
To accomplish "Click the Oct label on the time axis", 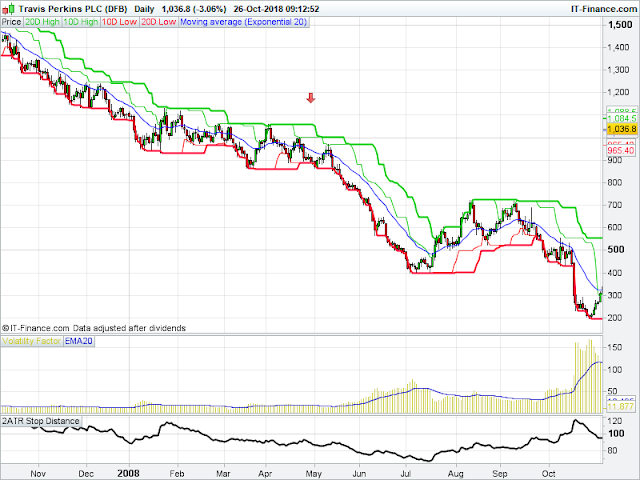I will [x=549, y=473].
